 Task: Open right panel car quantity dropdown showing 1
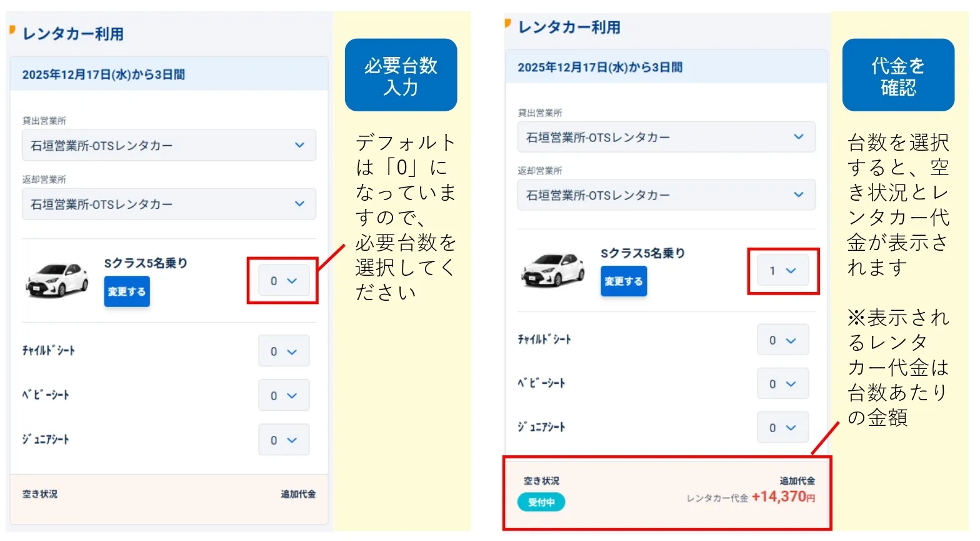782,270
